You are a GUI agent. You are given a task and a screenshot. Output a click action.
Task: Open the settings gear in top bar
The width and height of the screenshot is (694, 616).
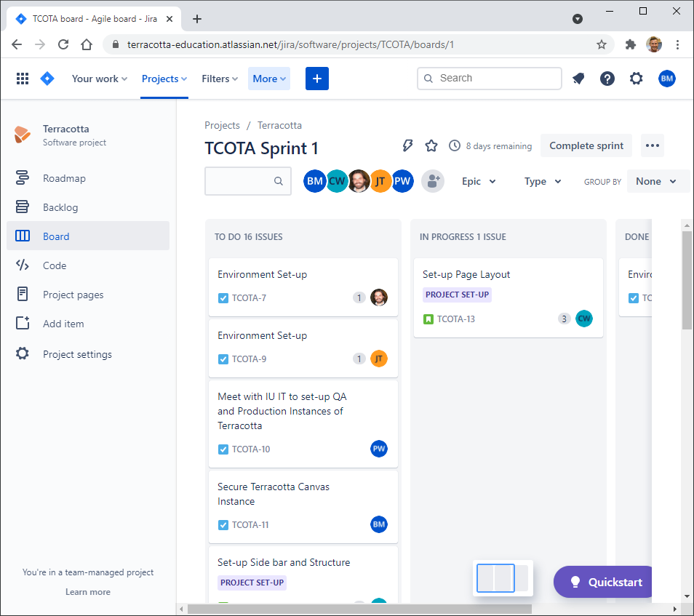tap(636, 79)
